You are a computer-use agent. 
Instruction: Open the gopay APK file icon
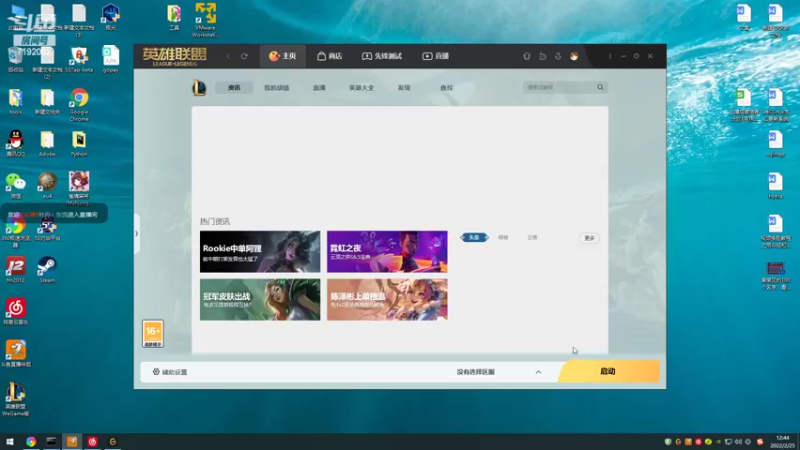click(111, 59)
